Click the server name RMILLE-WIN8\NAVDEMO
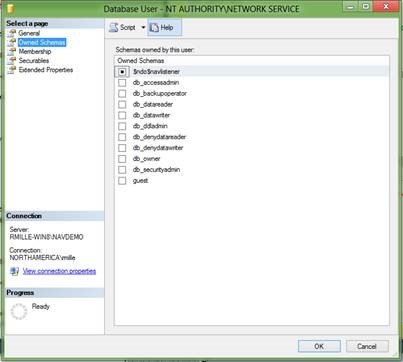Image resolution: width=403 pixels, height=362 pixels. [x=46, y=237]
